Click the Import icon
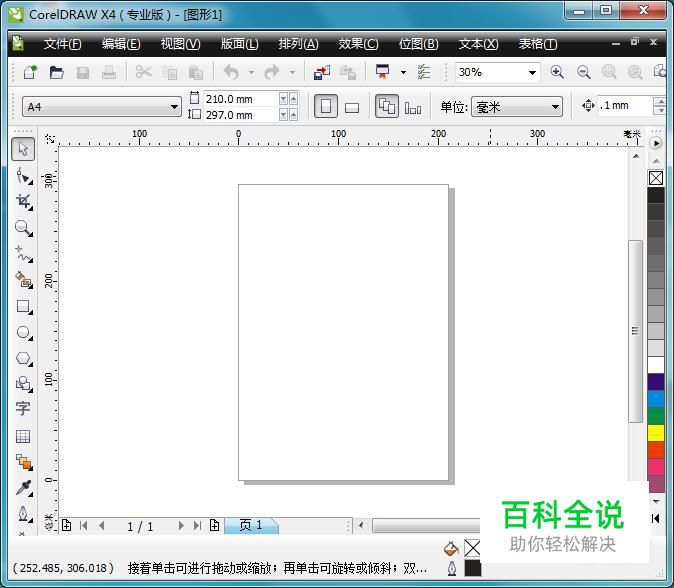Viewport: 674px width, 588px height. [322, 72]
